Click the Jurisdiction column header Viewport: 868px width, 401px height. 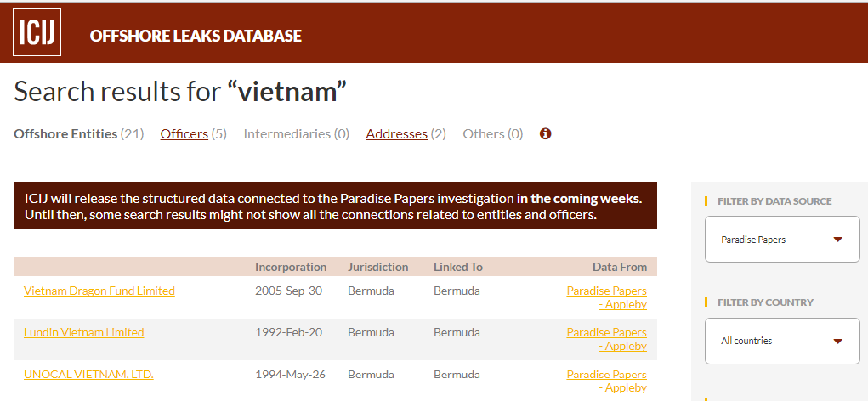point(378,267)
